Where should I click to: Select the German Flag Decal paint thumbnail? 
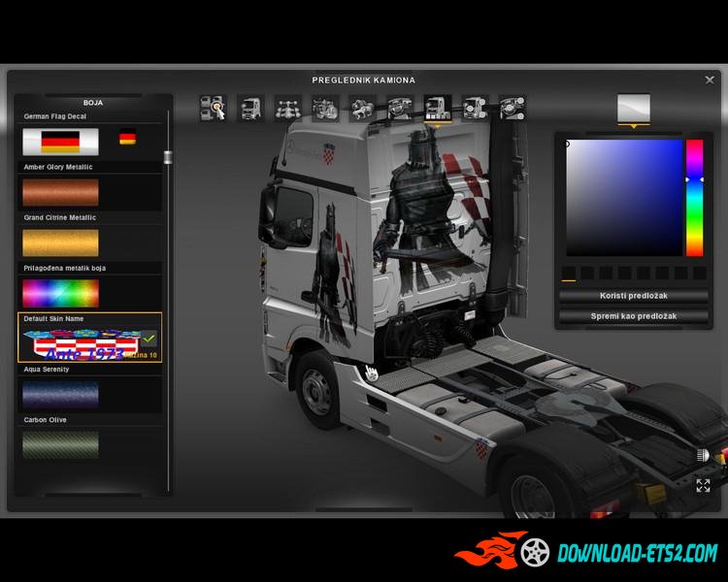(60, 142)
